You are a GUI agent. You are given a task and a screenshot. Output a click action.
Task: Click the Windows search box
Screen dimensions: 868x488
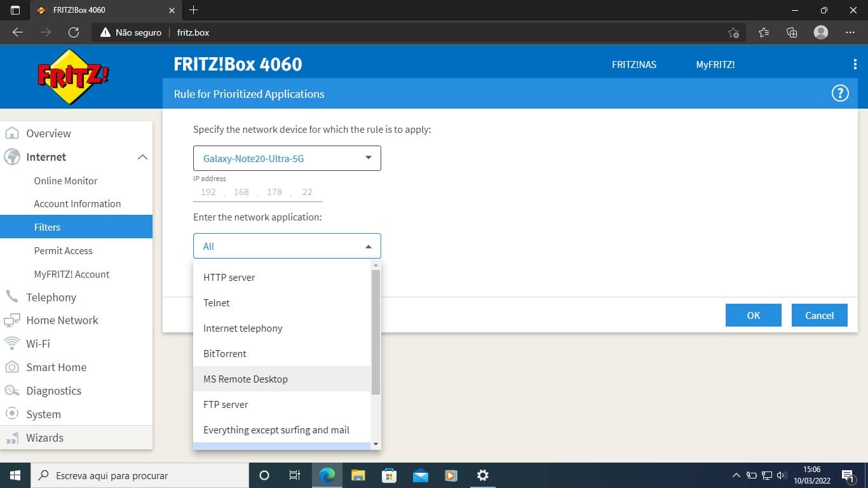tap(140, 475)
